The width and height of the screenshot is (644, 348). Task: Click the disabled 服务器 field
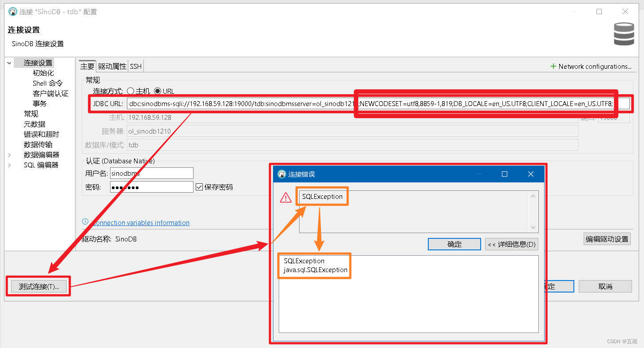[x=352, y=131]
